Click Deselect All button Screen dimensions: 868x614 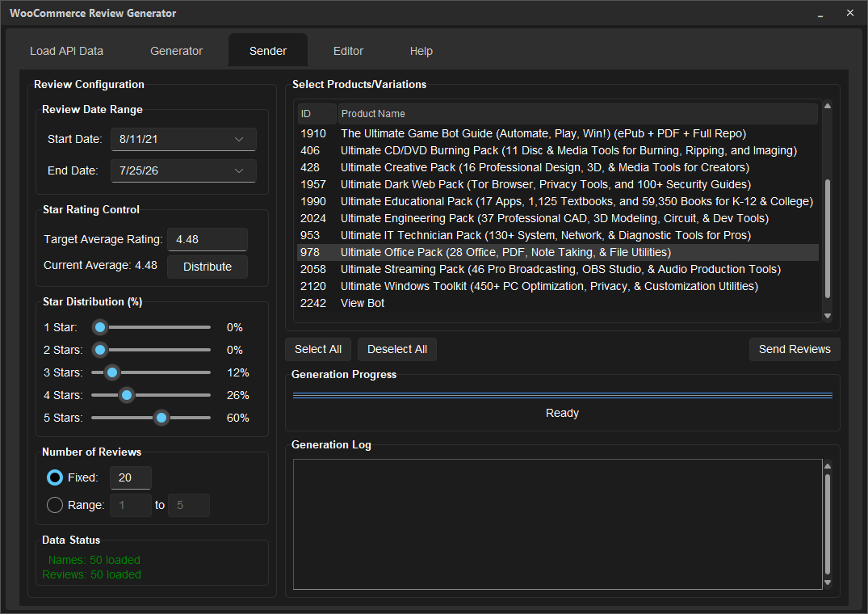click(x=397, y=349)
